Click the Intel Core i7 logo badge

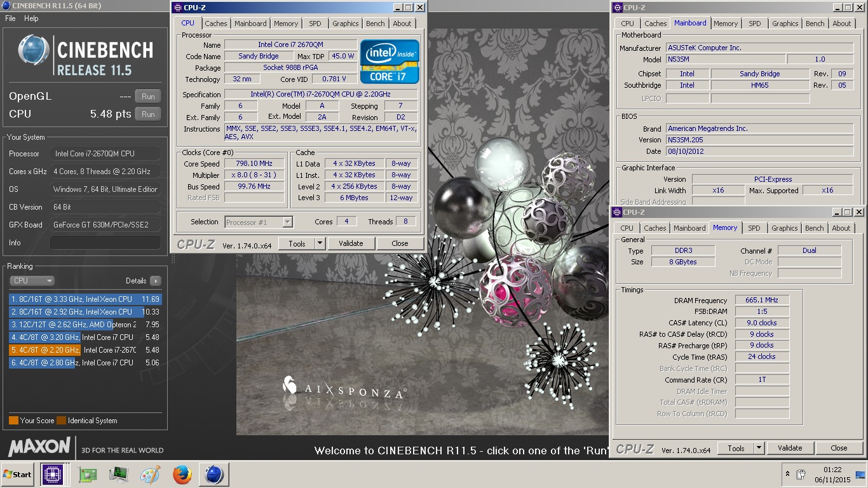390,62
